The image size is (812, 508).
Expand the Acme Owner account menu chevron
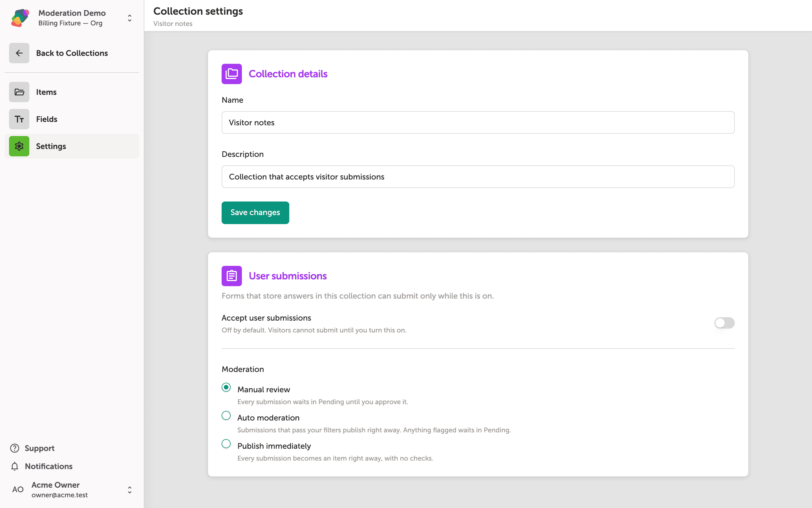(129, 490)
